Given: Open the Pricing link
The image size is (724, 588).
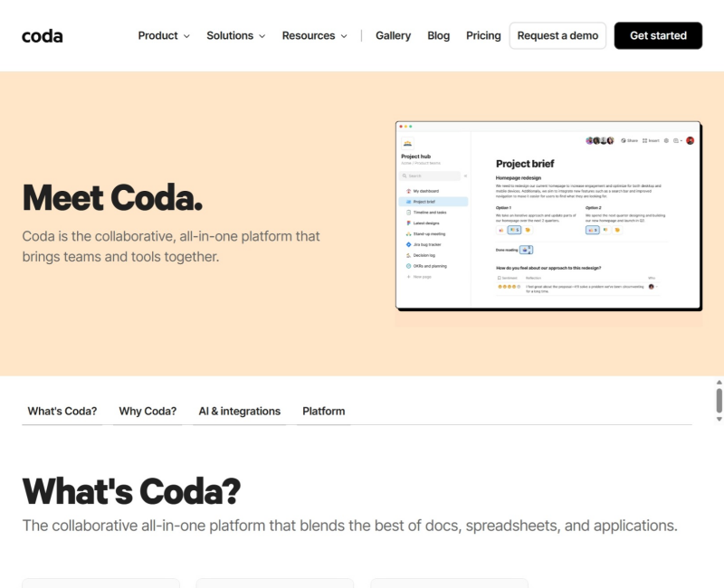Looking at the screenshot, I should click(483, 36).
